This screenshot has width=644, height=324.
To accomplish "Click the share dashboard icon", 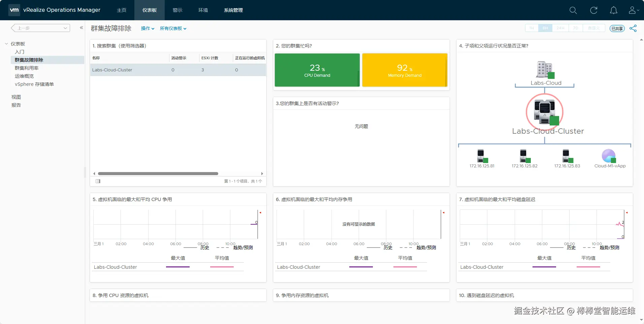I will (x=633, y=28).
